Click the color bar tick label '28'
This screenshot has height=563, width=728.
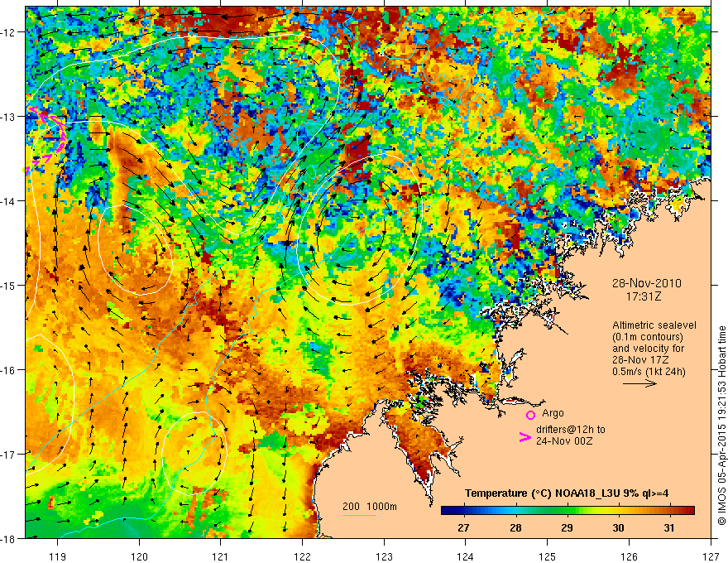point(515,527)
